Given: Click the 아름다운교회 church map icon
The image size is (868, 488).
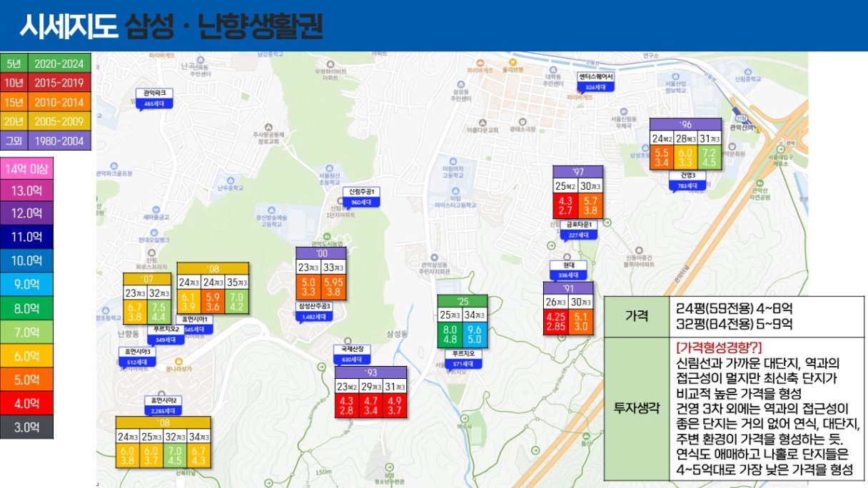Looking at the screenshot, I should tap(482, 121).
